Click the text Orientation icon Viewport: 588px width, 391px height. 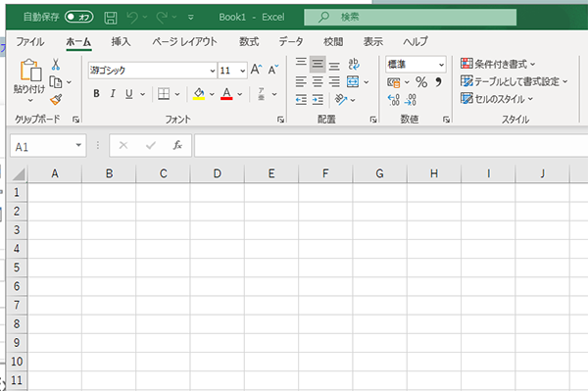[341, 99]
